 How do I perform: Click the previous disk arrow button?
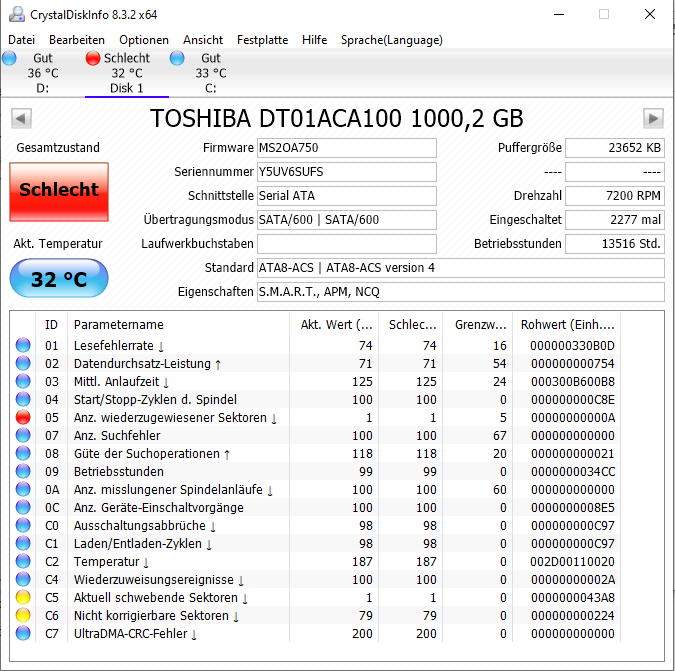21,118
